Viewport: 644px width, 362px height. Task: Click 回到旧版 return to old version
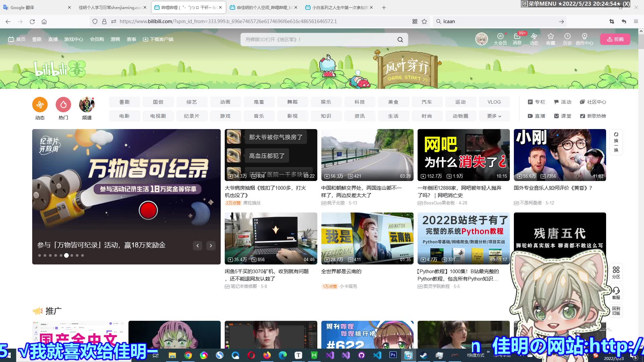pyautogui.click(x=616, y=311)
